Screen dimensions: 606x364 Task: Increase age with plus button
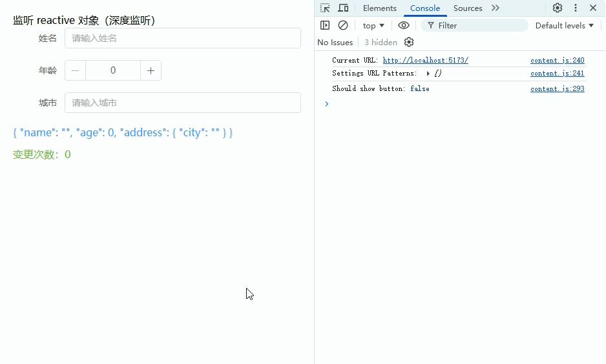point(151,70)
